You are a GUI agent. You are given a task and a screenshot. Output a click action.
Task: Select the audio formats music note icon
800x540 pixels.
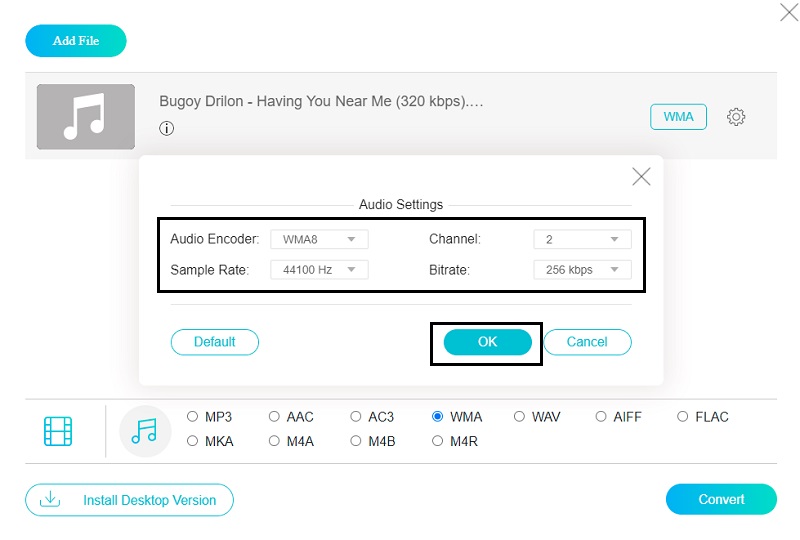click(x=145, y=431)
